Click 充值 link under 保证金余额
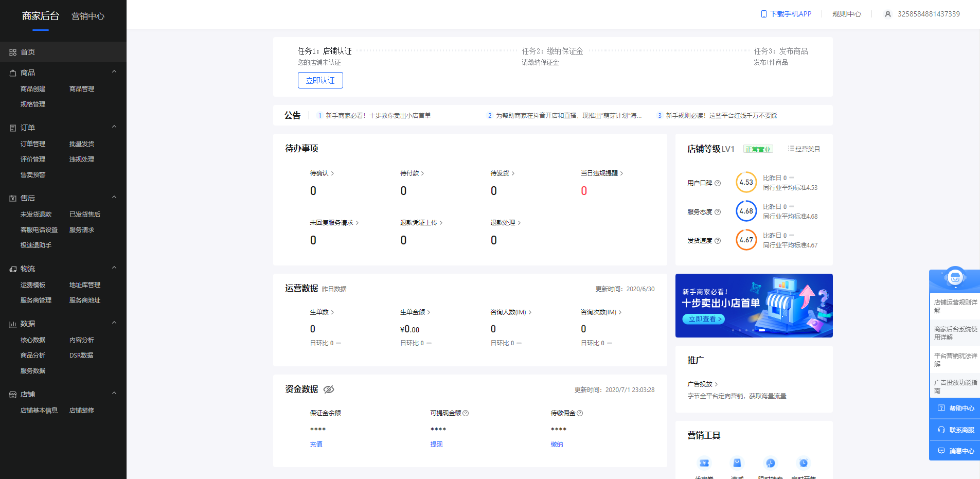This screenshot has height=479, width=980. pyautogui.click(x=316, y=445)
